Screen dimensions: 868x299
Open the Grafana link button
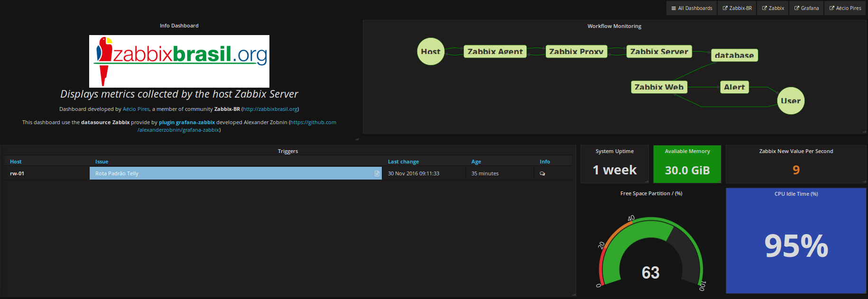(x=806, y=8)
